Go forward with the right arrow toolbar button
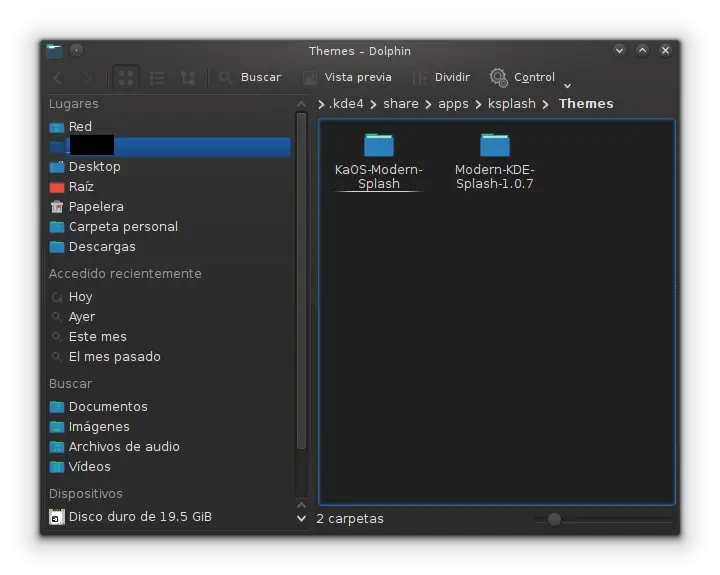The width and height of the screenshot is (720, 575). coord(87,78)
